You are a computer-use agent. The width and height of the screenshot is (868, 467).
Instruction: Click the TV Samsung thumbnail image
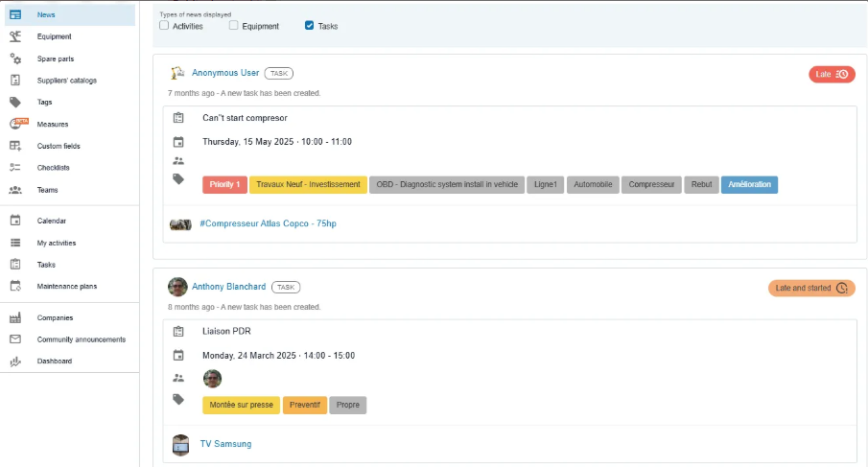coord(180,445)
